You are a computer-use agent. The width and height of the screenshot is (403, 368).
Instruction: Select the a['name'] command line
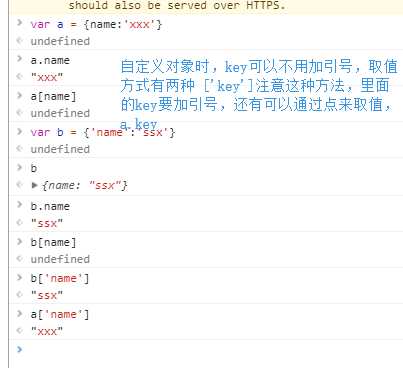point(60,314)
